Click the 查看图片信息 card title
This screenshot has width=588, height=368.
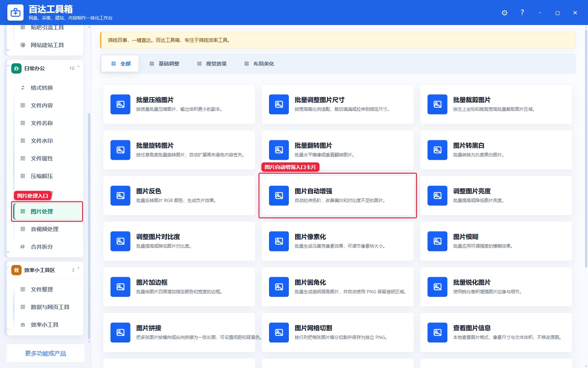[x=472, y=328]
